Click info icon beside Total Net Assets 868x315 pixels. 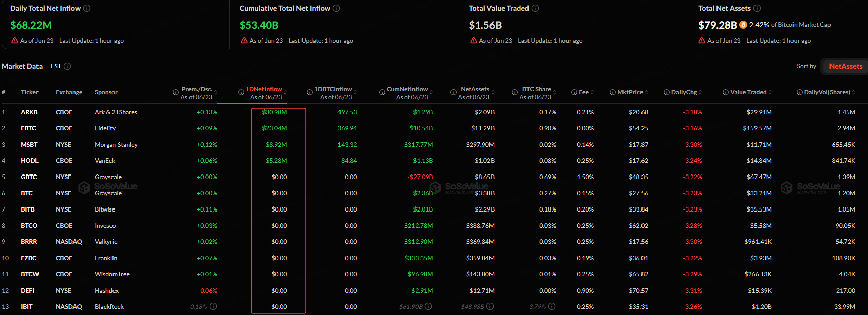pyautogui.click(x=757, y=8)
